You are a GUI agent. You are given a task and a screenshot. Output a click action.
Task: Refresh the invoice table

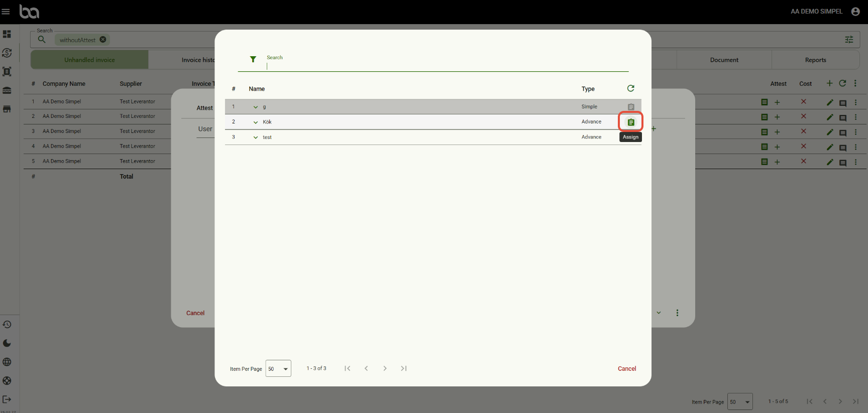tap(842, 83)
